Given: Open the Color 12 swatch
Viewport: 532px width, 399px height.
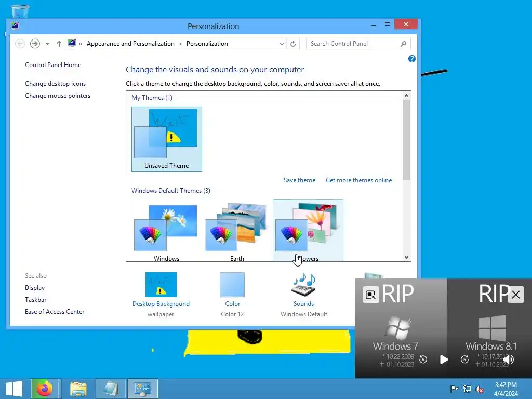Looking at the screenshot, I should point(232,285).
